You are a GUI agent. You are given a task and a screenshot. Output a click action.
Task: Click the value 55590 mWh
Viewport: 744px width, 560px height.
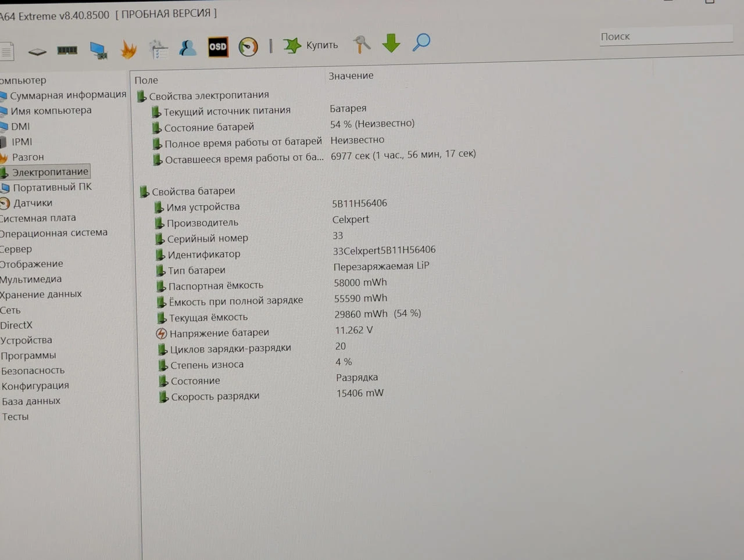[x=361, y=298]
